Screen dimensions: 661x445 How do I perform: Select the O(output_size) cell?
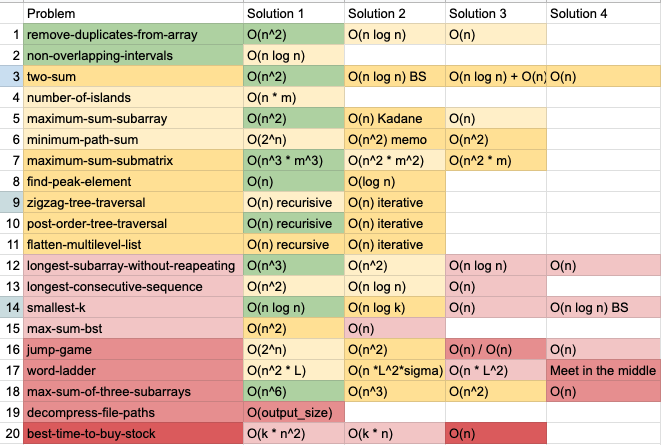pos(294,413)
